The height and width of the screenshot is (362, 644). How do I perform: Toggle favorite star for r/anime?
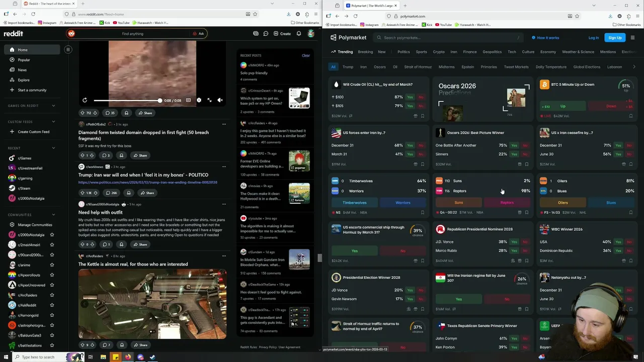coord(52,265)
